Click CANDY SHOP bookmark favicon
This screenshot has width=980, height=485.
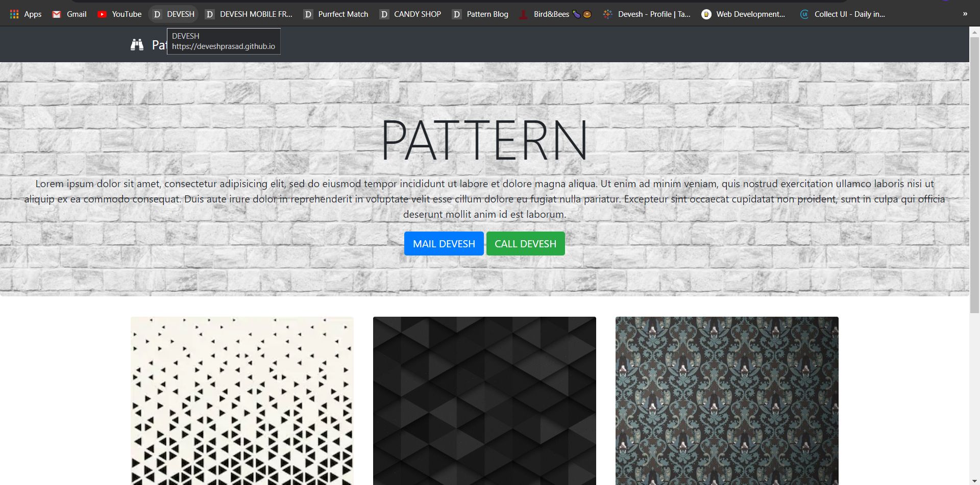click(x=384, y=14)
